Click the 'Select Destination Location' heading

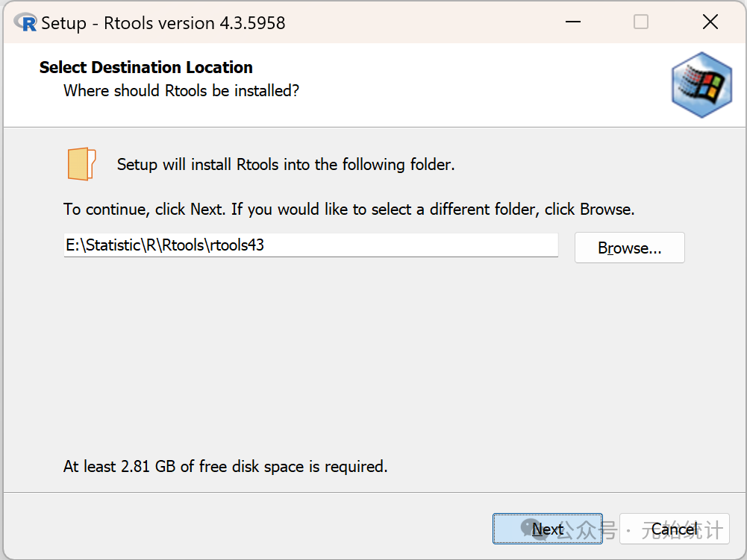click(x=146, y=68)
